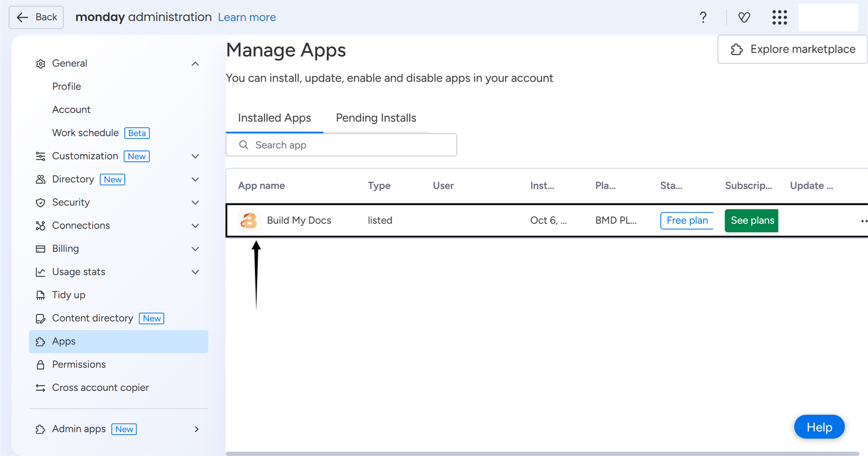Click the help question mark icon

point(703,17)
